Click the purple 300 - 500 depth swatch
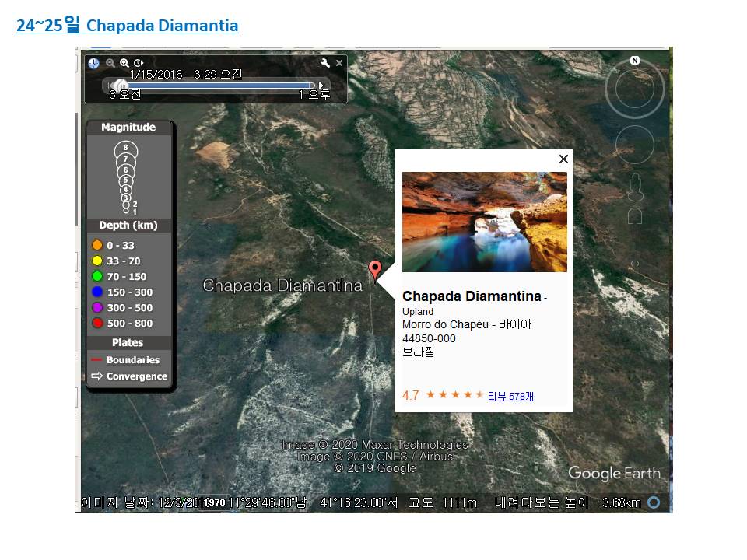 pyautogui.click(x=97, y=308)
